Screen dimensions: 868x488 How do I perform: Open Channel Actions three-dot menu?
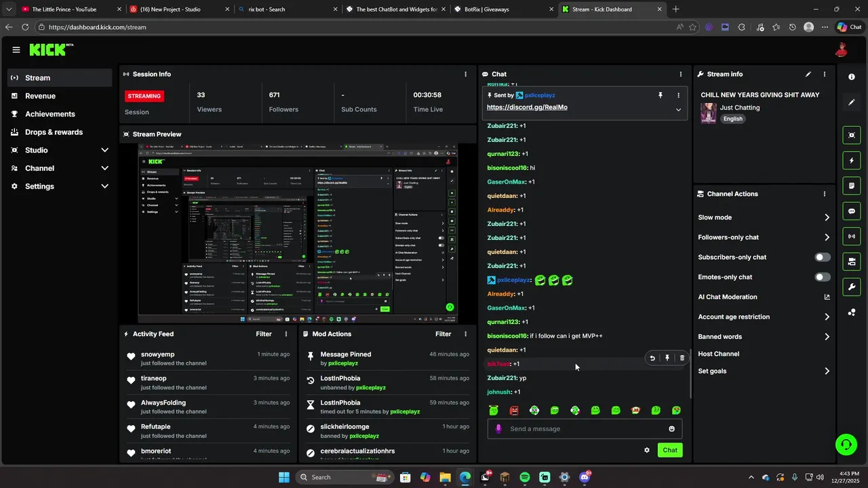(x=825, y=194)
